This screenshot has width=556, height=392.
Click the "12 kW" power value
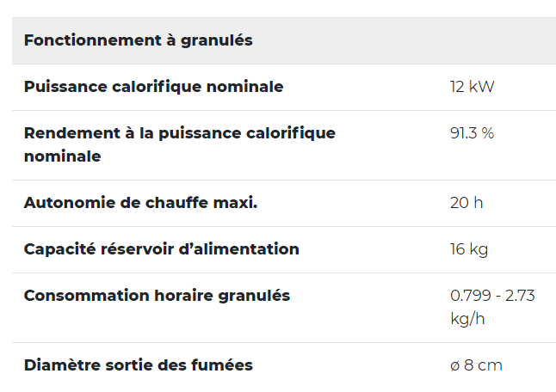472,87
